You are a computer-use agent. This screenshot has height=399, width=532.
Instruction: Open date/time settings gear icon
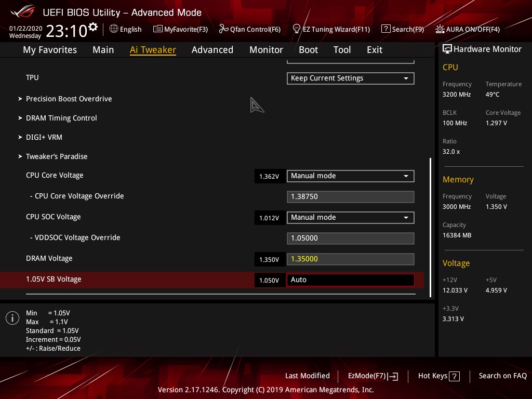point(93,27)
